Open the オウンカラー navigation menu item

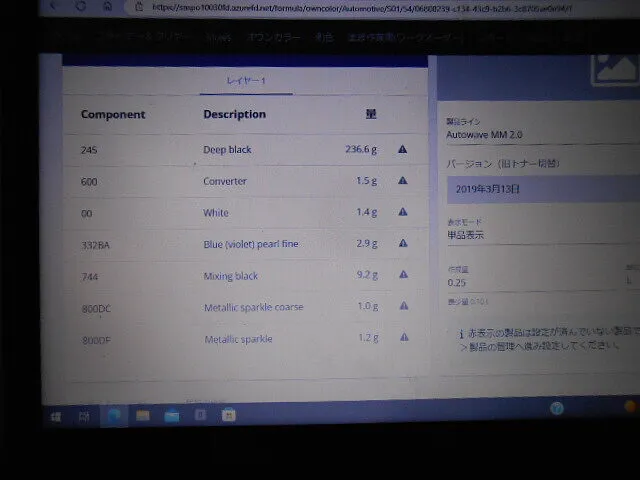pyautogui.click(x=274, y=37)
